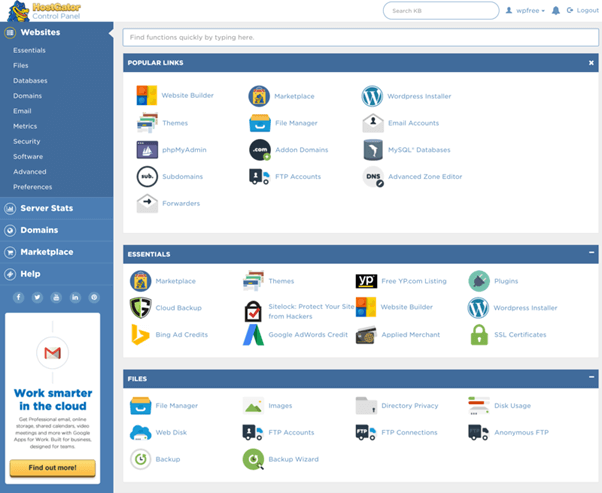
Task: Expand the Marketplace sidebar section
Action: [57, 252]
